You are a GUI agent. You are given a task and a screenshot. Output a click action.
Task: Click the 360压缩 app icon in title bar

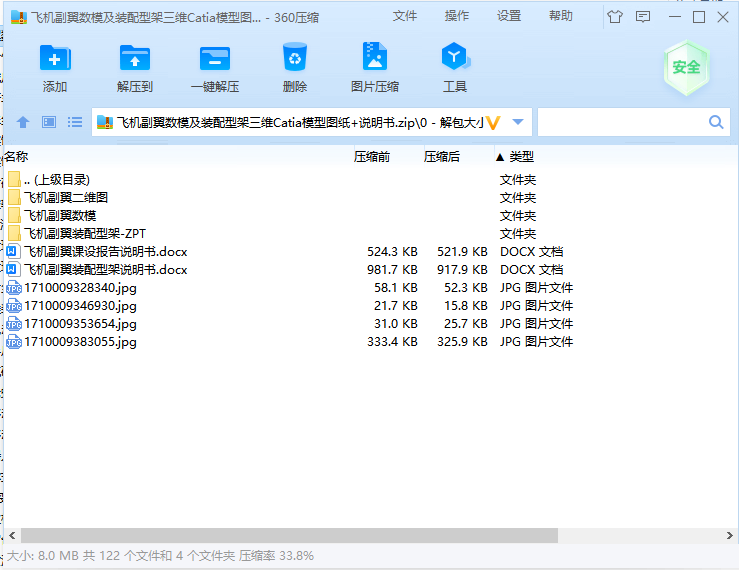pyautogui.click(x=19, y=17)
